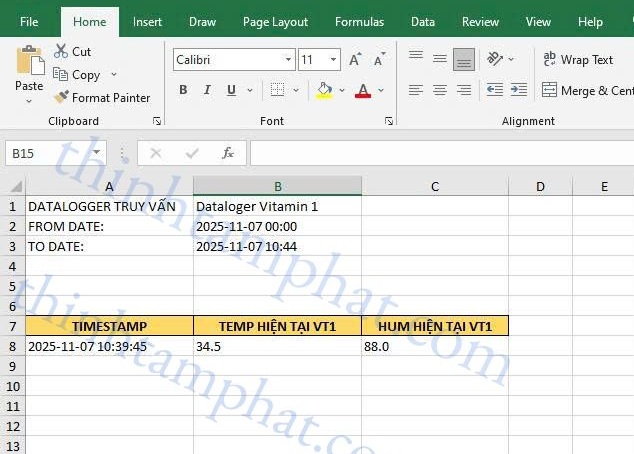Decrease the cell indent
Image resolution: width=634 pixels, height=454 pixels.
pyautogui.click(x=495, y=89)
